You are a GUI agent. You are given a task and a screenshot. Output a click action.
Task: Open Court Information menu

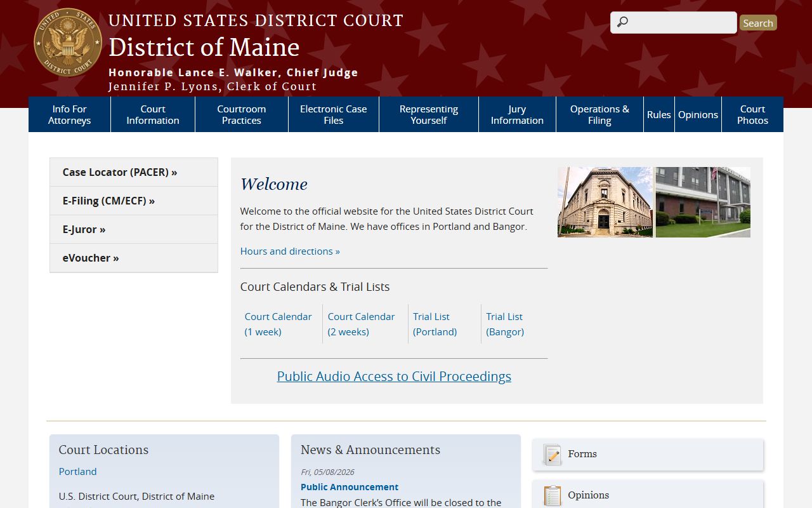(x=153, y=114)
